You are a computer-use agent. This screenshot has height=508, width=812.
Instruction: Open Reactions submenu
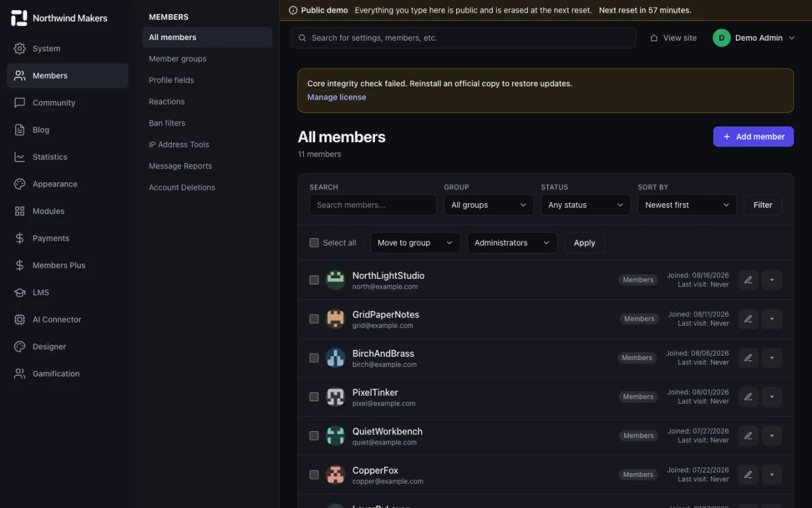[207, 102]
